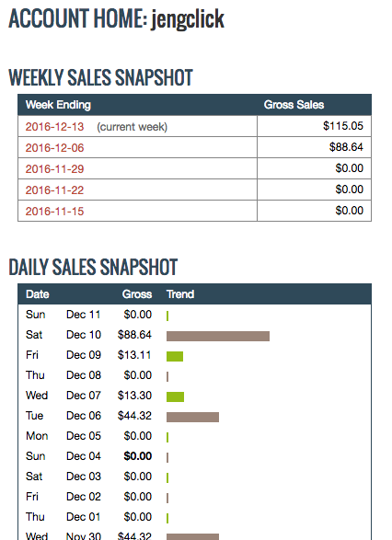Image resolution: width=392 pixels, height=540 pixels.
Task: Click the Gross Sales column header
Action: (294, 105)
